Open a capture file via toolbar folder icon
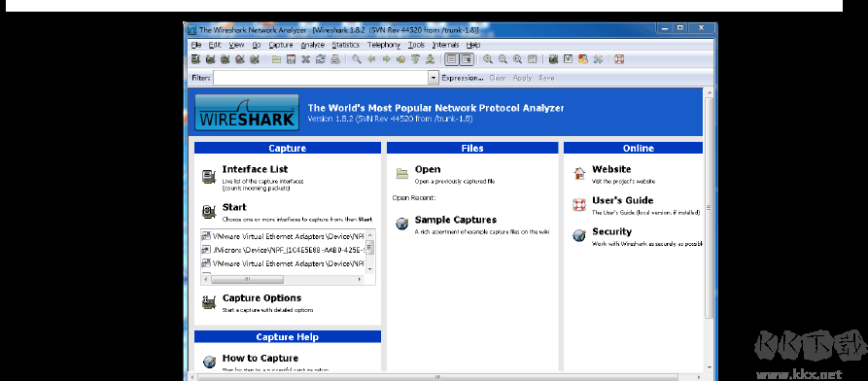Screen dimensions: 868x381 pyautogui.click(x=276, y=59)
